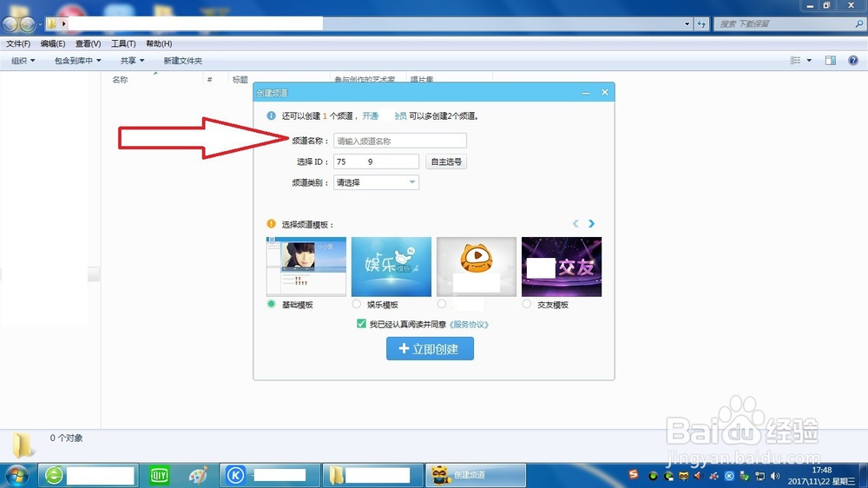This screenshot has height=488, width=868.
Task: Pick the 娱乐模板 thumbnail
Action: [391, 267]
